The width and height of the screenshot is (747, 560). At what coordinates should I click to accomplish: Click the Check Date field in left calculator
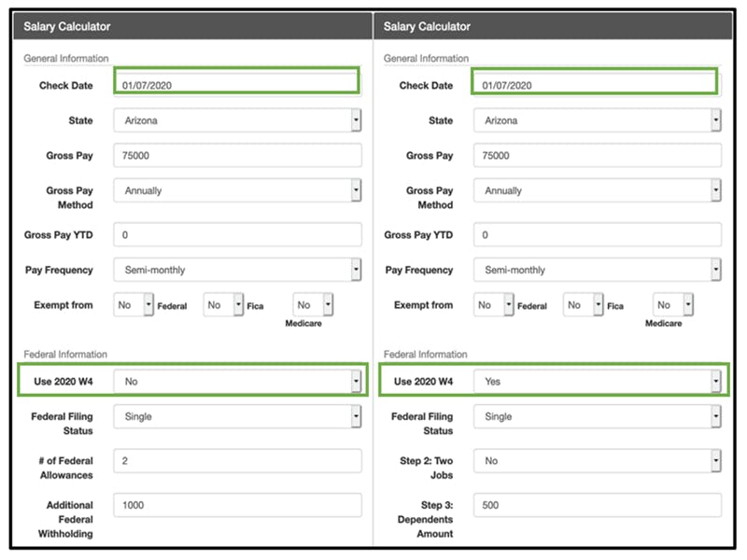[x=237, y=86]
